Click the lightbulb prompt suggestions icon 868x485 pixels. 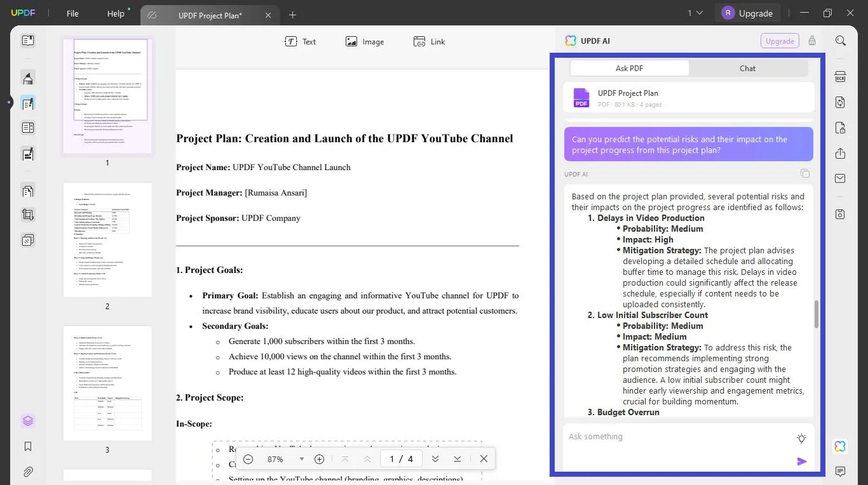[801, 439]
